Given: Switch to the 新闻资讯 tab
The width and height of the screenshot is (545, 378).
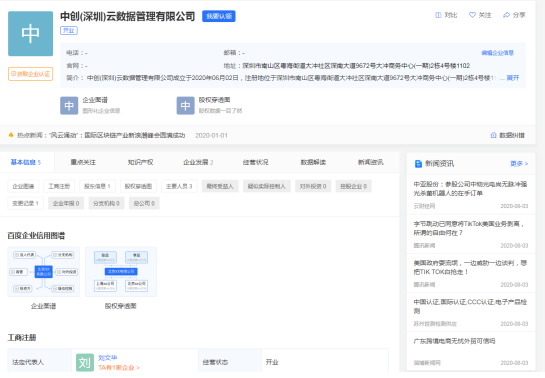Looking at the screenshot, I should pos(371,162).
